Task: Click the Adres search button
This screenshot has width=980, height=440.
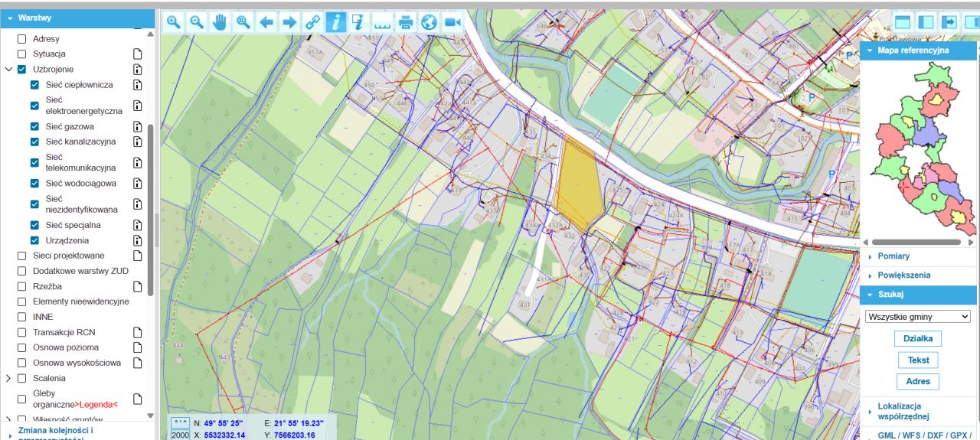Action: 918,381
